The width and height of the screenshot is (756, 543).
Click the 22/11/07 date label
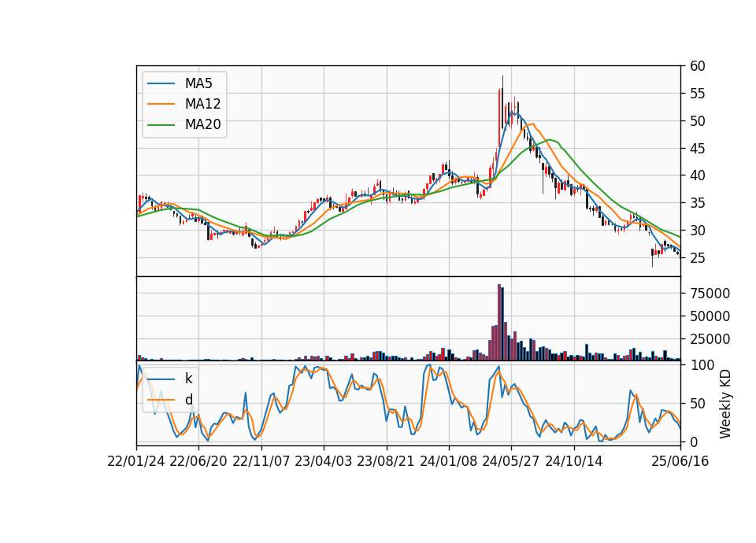261,462
